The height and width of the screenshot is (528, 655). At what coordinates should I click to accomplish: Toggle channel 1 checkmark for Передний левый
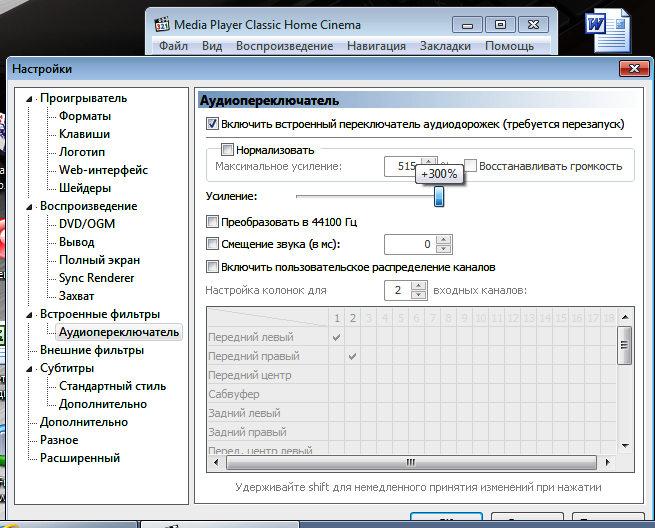(x=337, y=337)
